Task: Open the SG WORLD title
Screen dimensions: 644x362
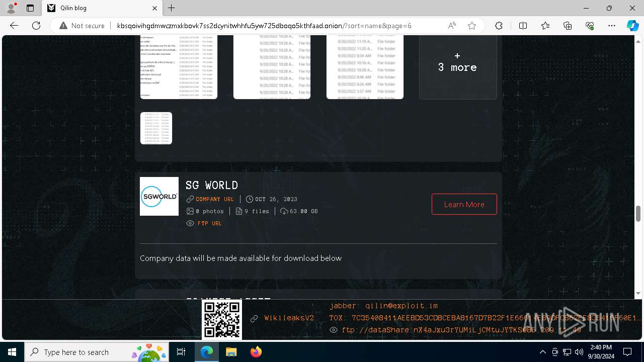Action: click(212, 185)
